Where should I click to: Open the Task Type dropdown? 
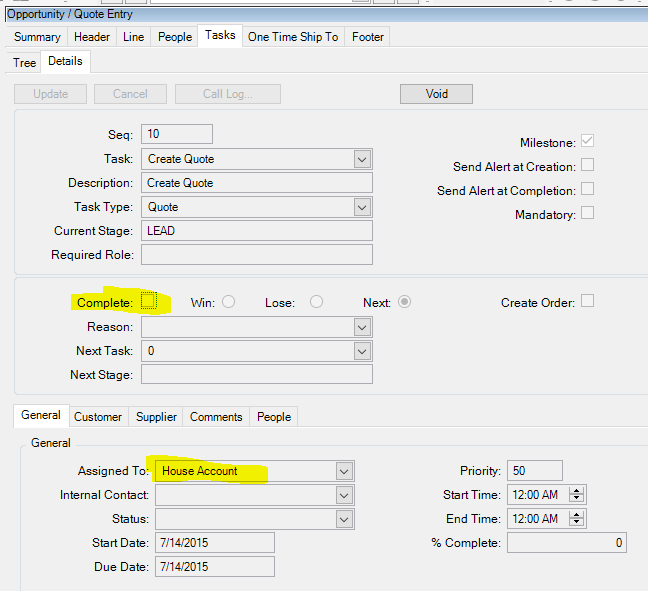[362, 207]
